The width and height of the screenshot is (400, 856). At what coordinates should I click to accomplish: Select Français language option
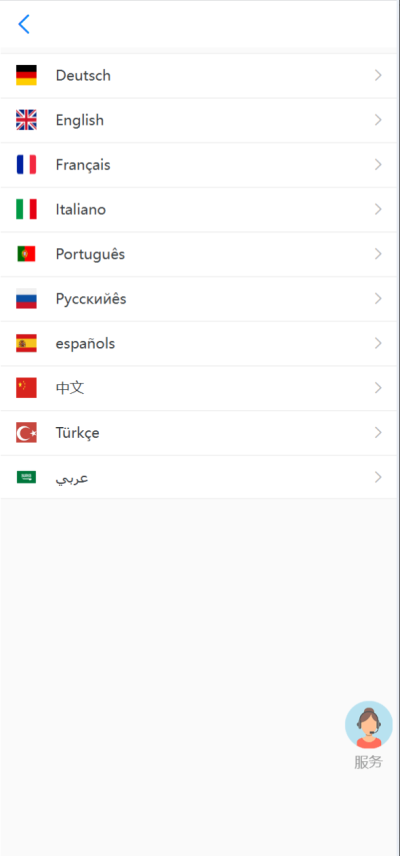[199, 165]
